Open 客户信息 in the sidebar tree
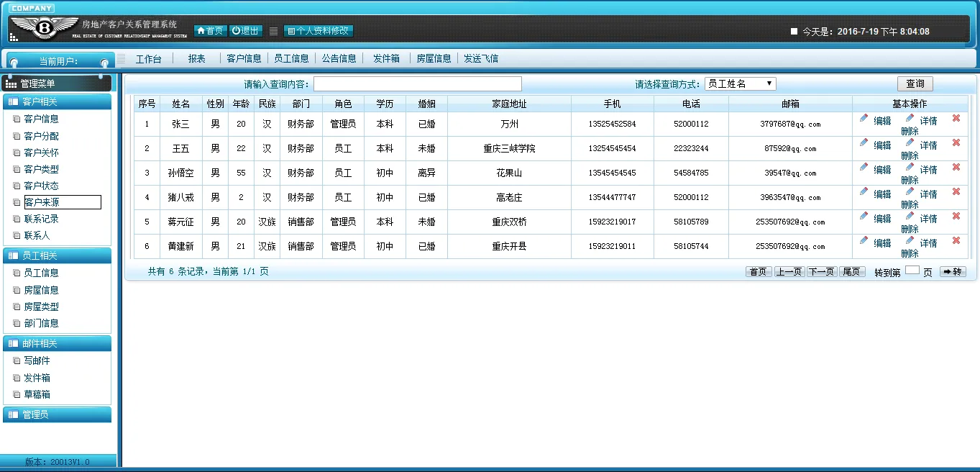 (41, 119)
